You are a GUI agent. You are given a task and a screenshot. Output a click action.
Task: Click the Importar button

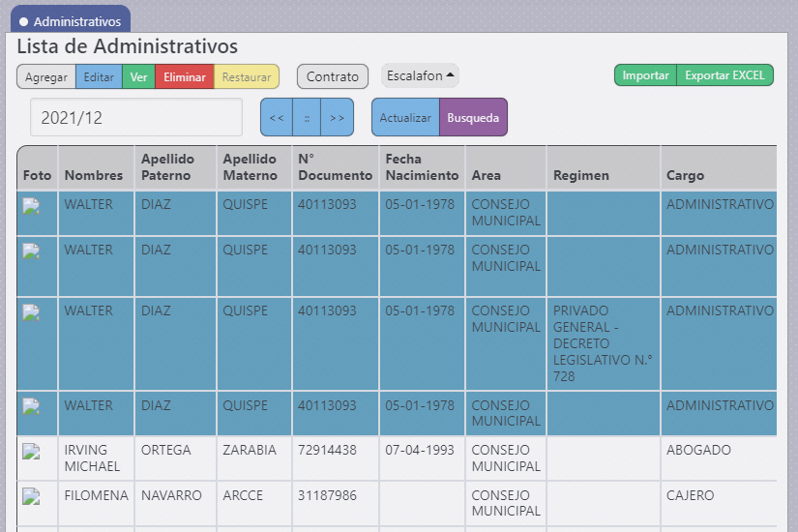click(x=645, y=75)
